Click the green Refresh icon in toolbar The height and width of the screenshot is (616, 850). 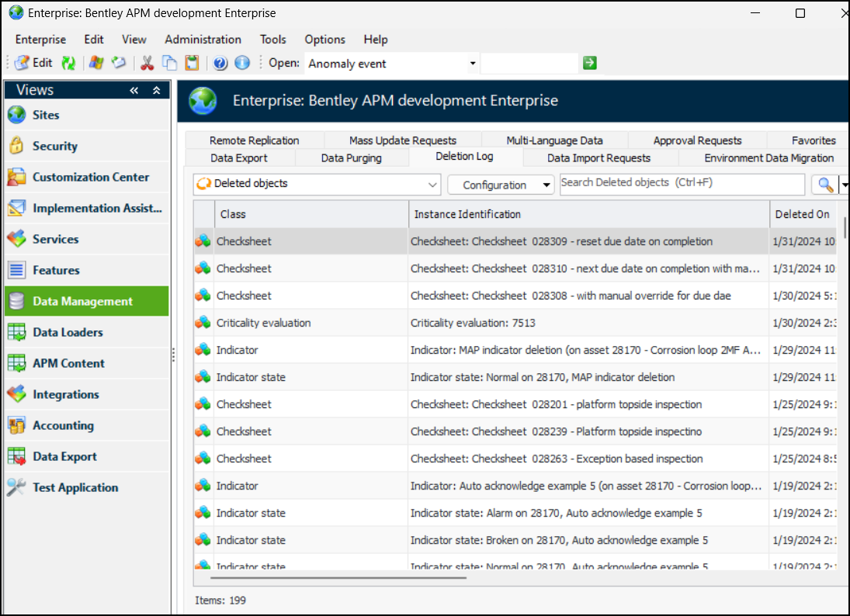point(68,64)
